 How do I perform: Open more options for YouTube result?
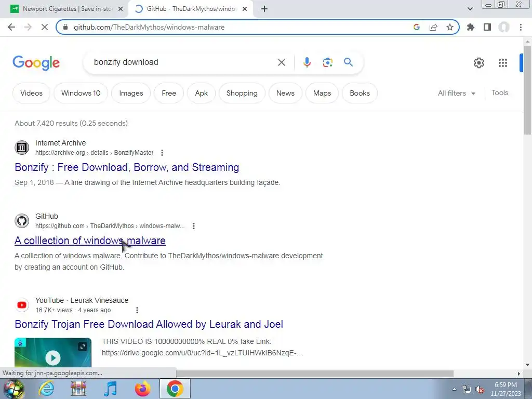[x=137, y=310]
